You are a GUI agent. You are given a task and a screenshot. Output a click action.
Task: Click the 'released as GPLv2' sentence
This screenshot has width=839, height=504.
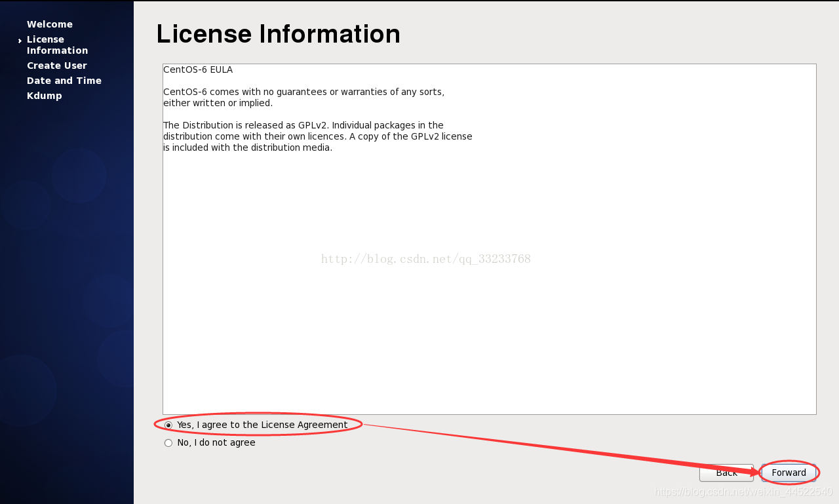(x=303, y=125)
